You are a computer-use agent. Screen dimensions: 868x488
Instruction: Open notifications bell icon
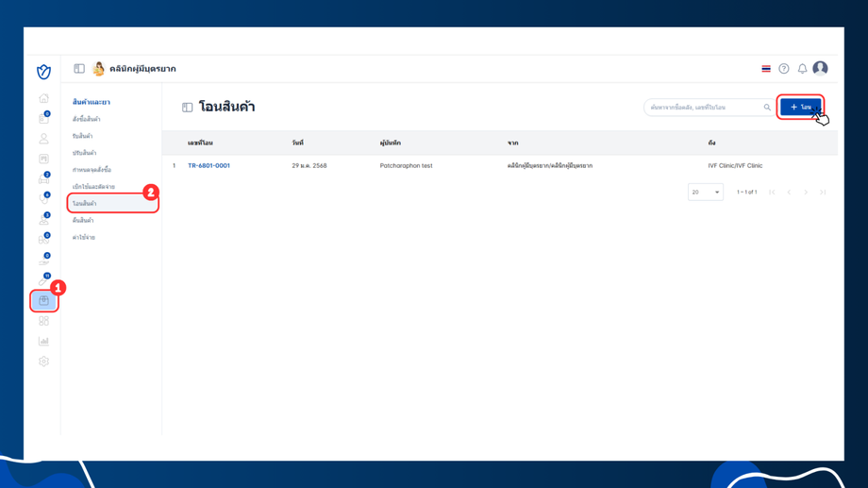pyautogui.click(x=802, y=69)
